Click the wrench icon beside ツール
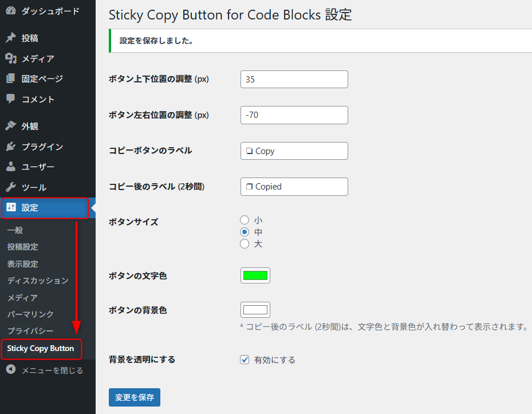Image resolution: width=532 pixels, height=414 pixels. (11, 187)
